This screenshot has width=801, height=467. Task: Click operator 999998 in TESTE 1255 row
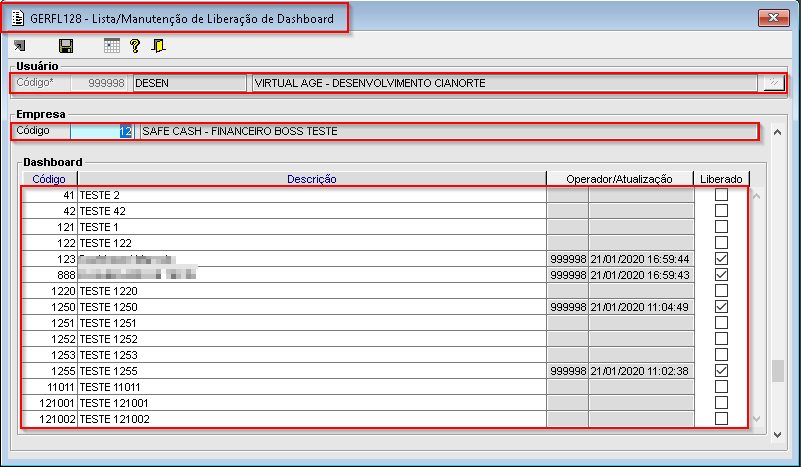click(568, 371)
